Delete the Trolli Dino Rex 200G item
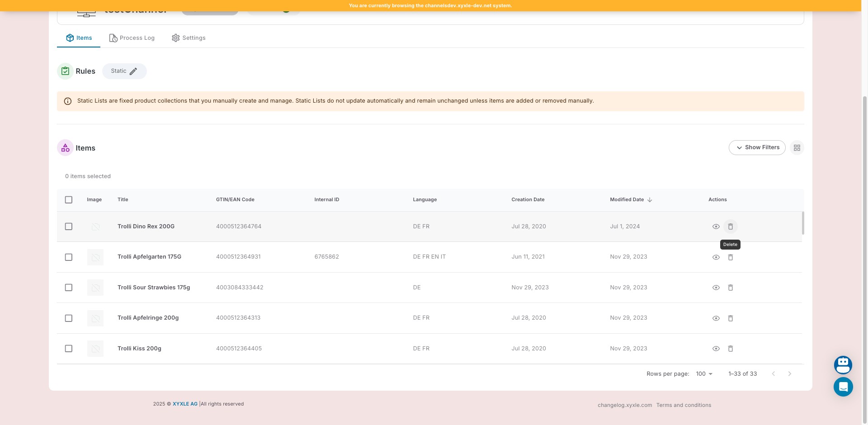The height and width of the screenshot is (425, 868). coord(730,227)
